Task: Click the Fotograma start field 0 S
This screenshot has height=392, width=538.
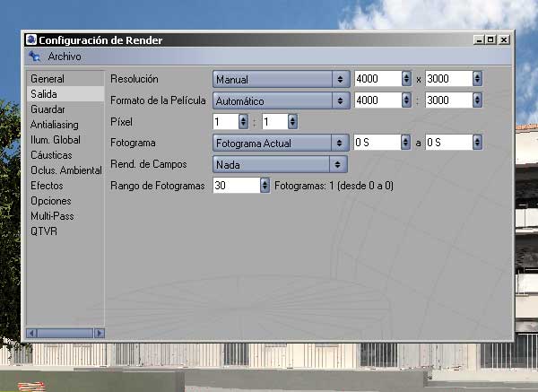Action: point(377,142)
